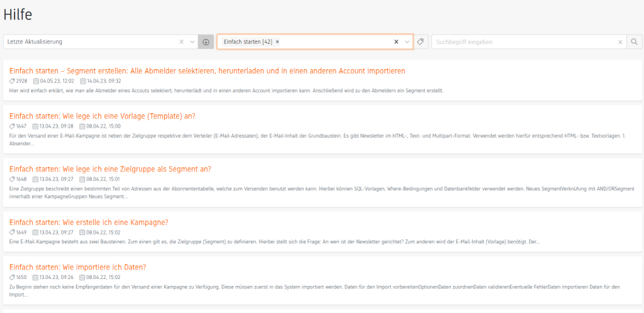Open 'Wie lege ich eine Zielgruppe als Segment an?'
The width and height of the screenshot is (644, 313).
[110, 168]
